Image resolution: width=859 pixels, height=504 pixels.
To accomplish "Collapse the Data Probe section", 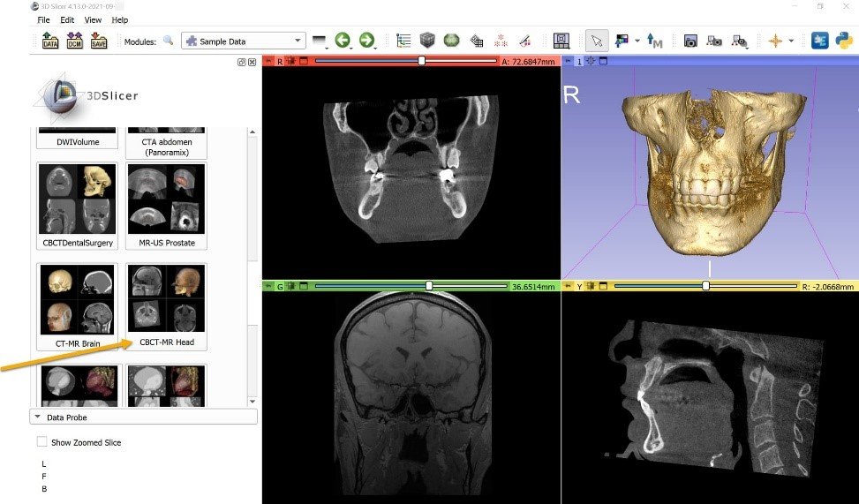I will coord(38,417).
